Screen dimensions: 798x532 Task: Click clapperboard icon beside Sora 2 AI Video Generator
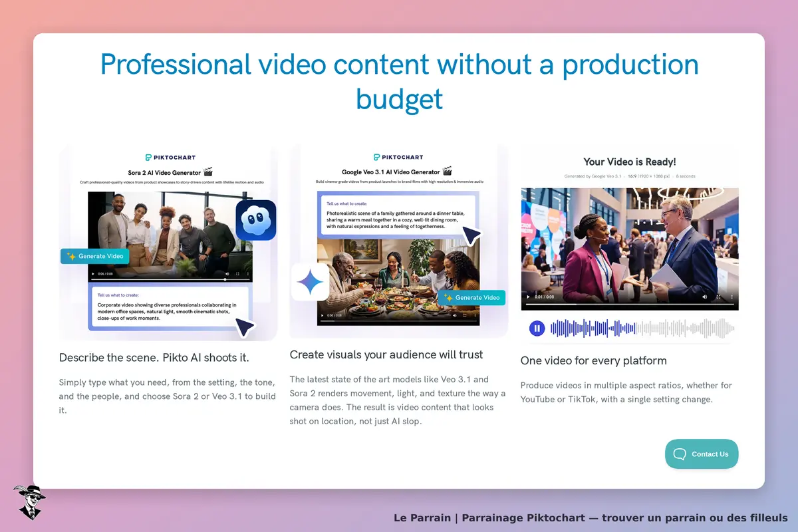(x=207, y=172)
